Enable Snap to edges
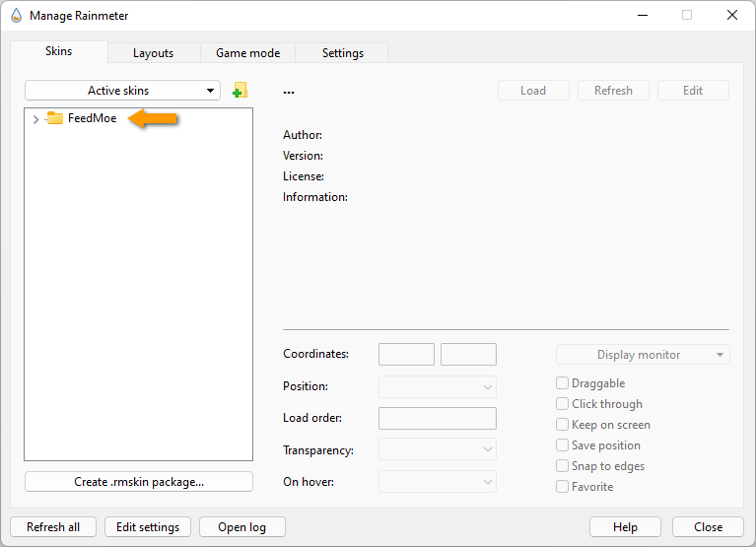Screen dimensions: 756x547 click(562, 466)
